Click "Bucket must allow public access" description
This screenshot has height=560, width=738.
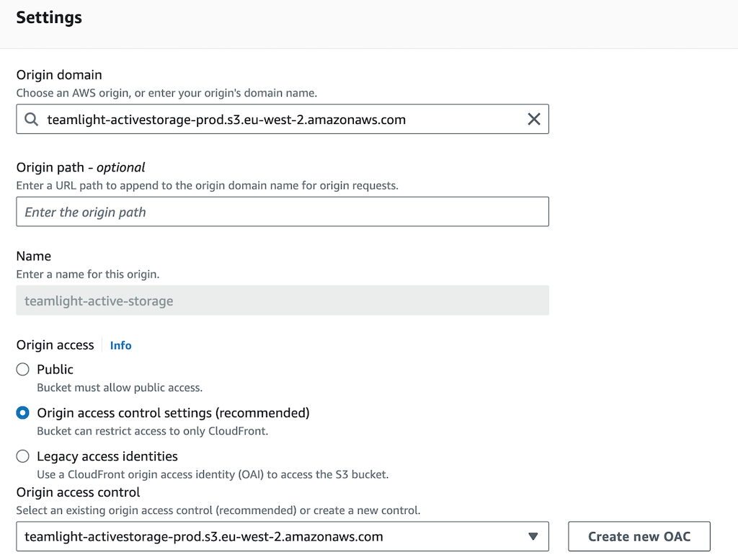tap(120, 388)
